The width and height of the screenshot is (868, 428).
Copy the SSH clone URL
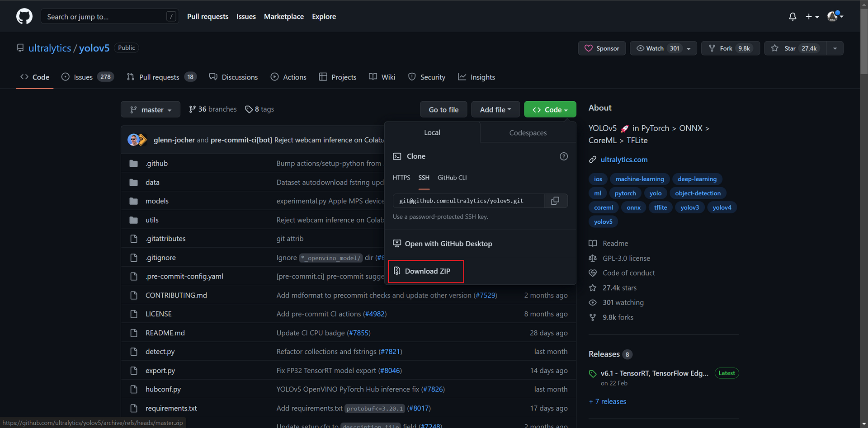click(x=555, y=201)
